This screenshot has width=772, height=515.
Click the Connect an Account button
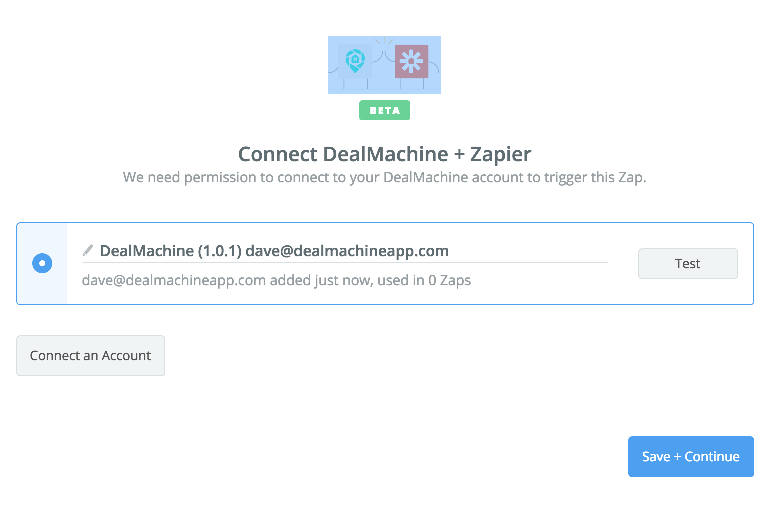point(91,355)
